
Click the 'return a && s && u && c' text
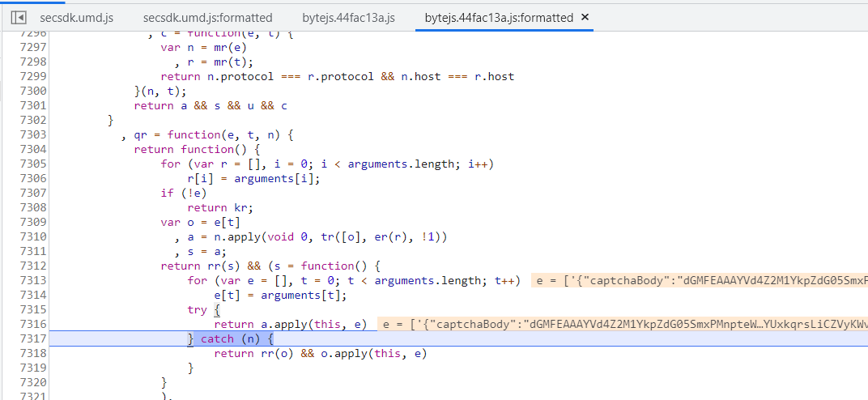click(x=211, y=106)
